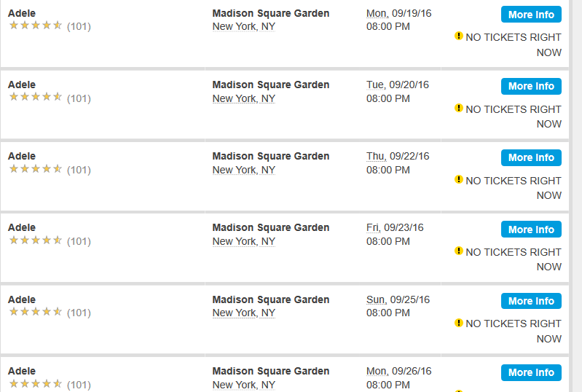Select Adele title in Fri 09/23/16 row
Screen dimensions: 582x392
pos(22,227)
